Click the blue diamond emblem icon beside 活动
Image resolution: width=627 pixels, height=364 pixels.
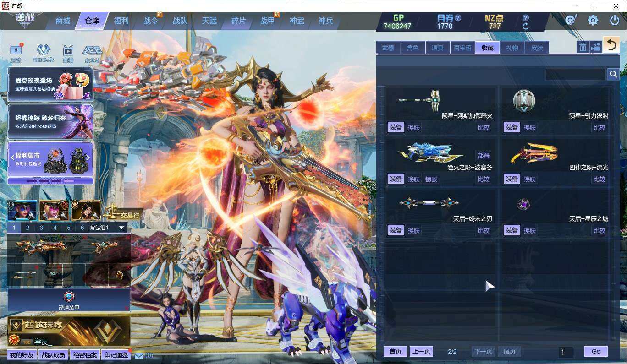click(x=43, y=50)
